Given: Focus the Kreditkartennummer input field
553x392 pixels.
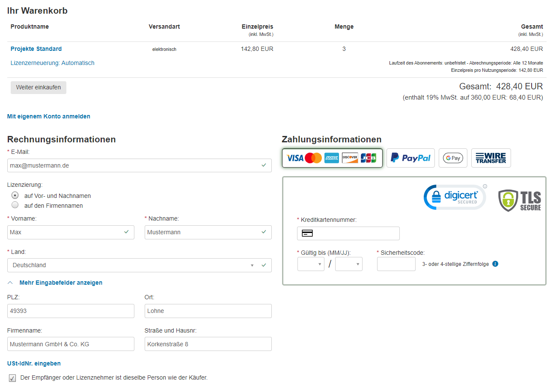Looking at the screenshot, I should tap(348, 233).
